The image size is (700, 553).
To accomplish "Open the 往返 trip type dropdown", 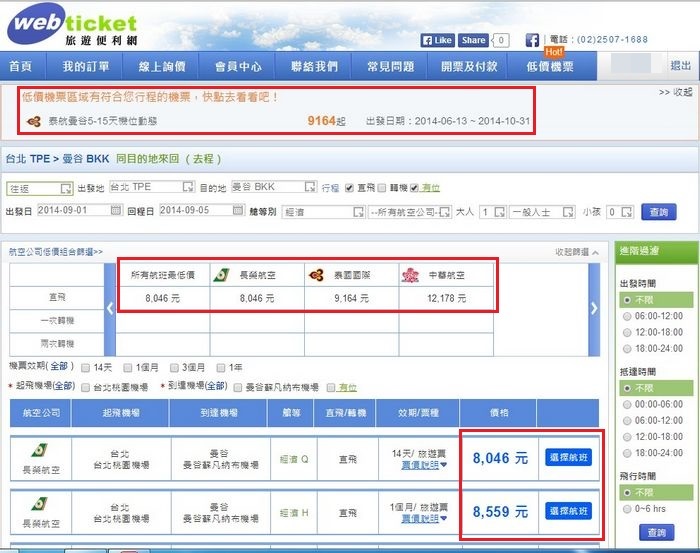I will point(39,188).
